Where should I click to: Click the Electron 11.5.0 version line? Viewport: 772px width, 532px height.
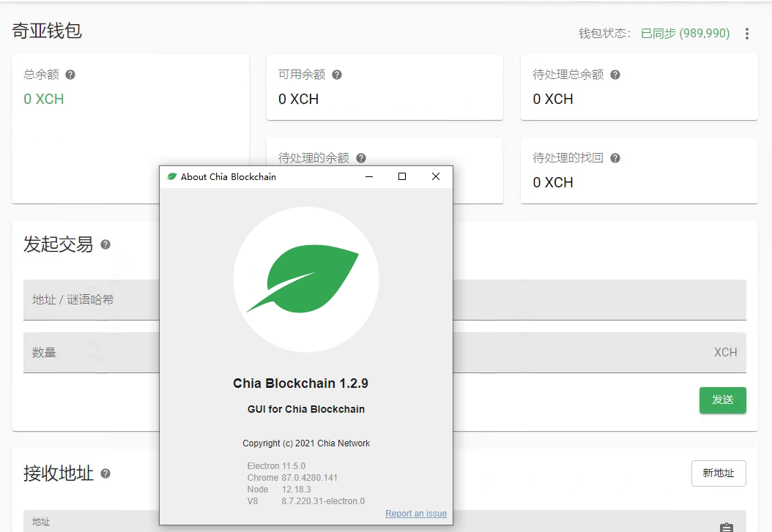click(x=276, y=465)
